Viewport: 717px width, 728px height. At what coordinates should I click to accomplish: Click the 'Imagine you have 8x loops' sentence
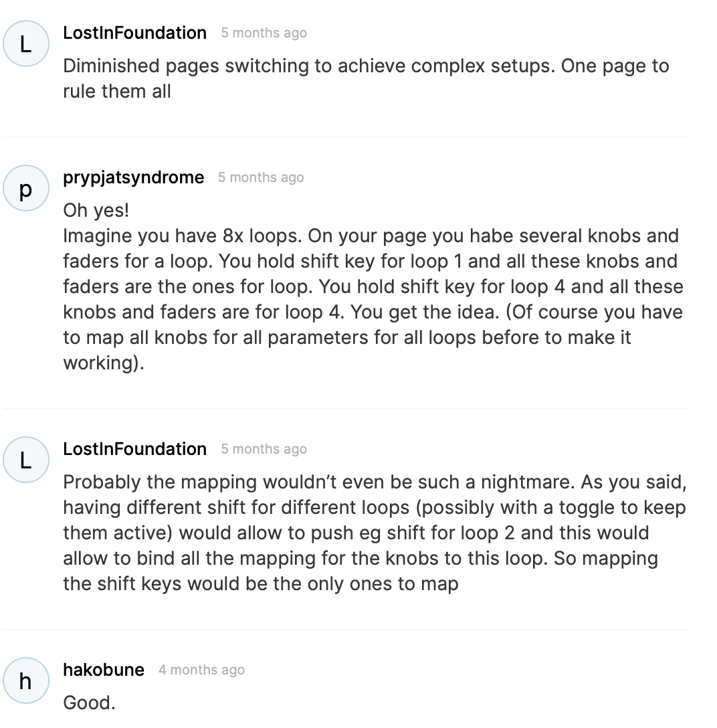pyautogui.click(x=183, y=236)
